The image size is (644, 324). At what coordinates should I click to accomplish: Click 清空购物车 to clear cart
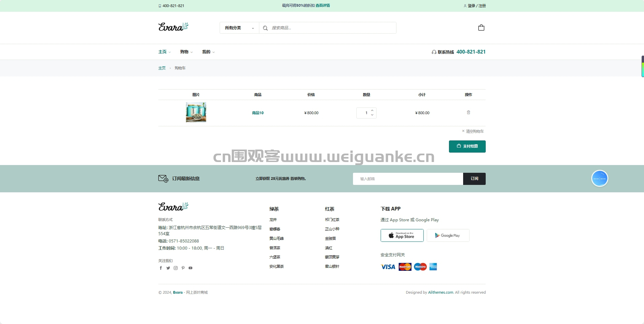point(473,131)
